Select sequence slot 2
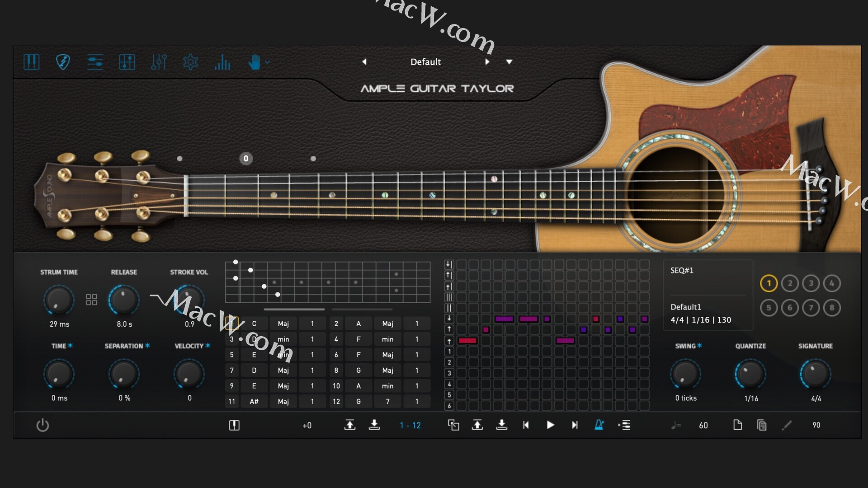The width and height of the screenshot is (868, 488). coord(790,283)
